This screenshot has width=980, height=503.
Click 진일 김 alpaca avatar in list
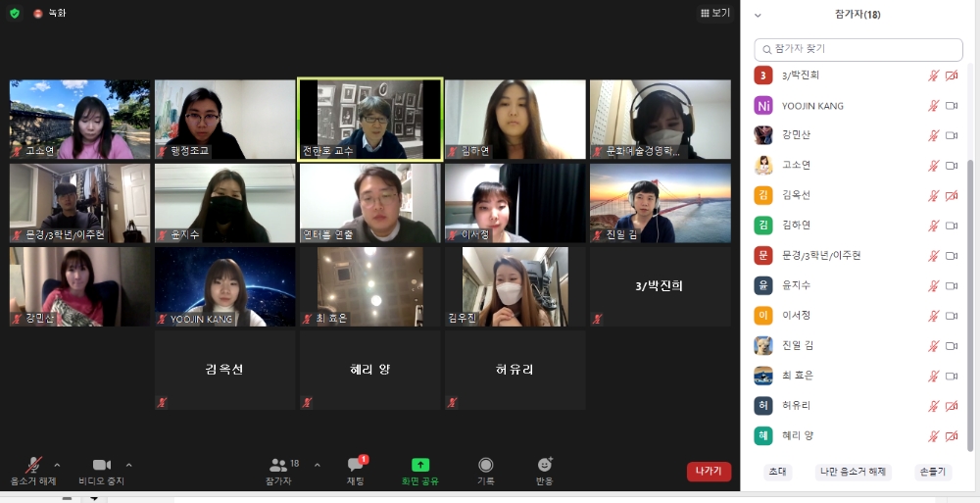click(763, 345)
